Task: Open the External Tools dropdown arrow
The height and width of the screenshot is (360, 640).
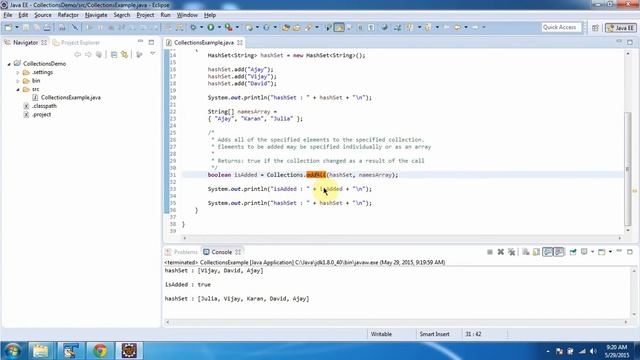Action: click(x=237, y=27)
